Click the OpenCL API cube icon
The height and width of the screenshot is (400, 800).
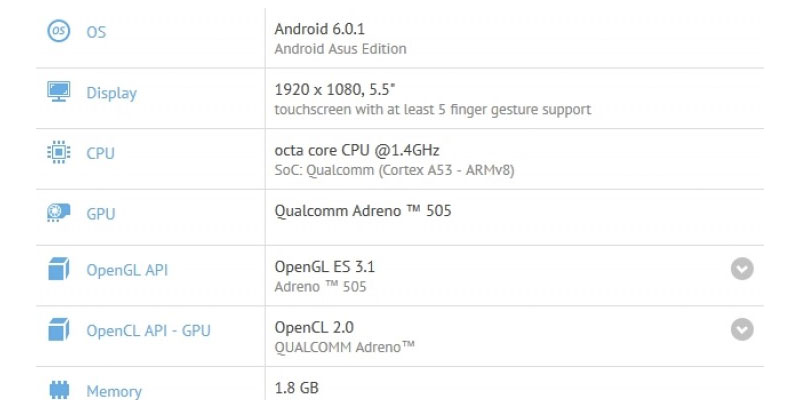tap(59, 330)
